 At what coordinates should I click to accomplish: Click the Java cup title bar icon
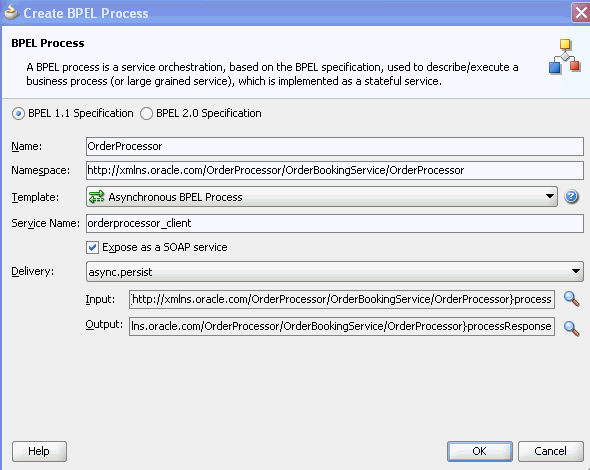click(11, 12)
